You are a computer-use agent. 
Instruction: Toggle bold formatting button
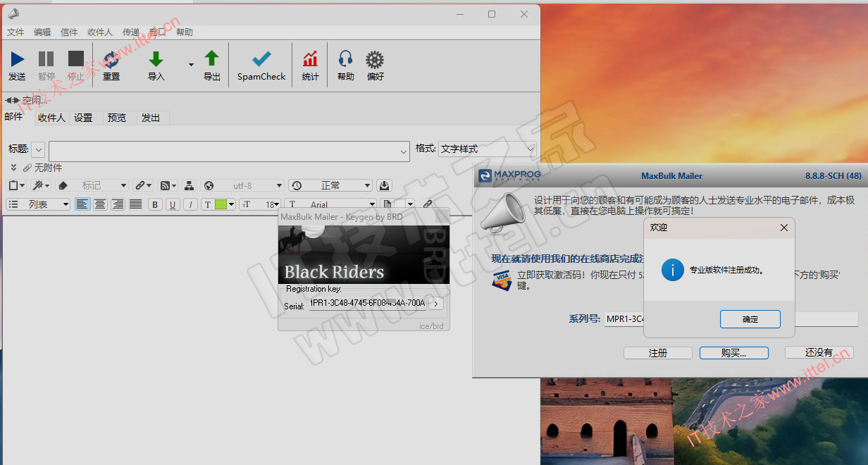click(x=155, y=204)
